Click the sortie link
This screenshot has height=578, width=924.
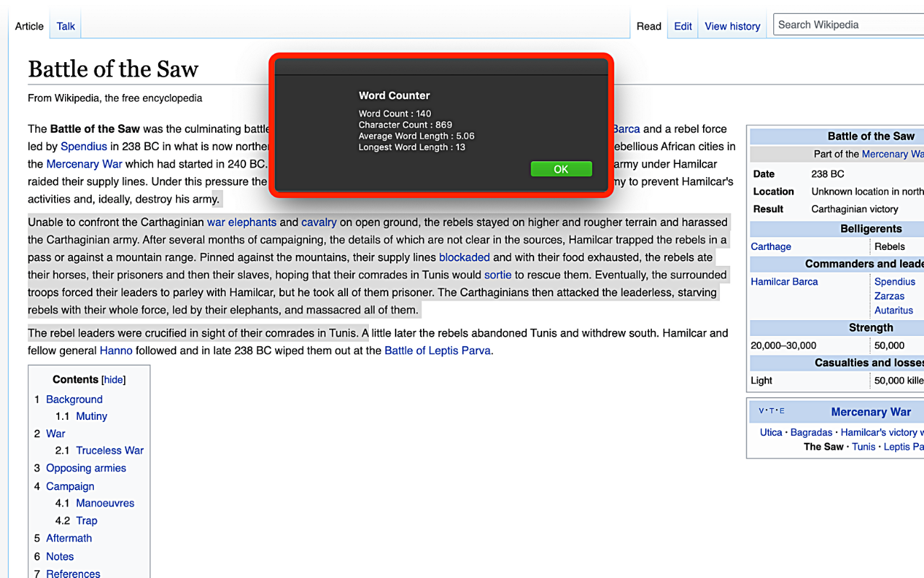498,275
